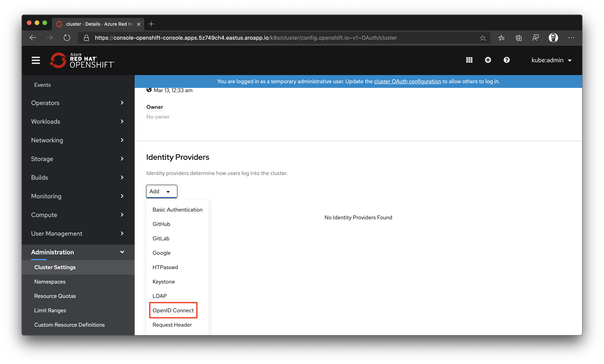Go to Namespaces page
604x364 pixels.
pos(78,282)
